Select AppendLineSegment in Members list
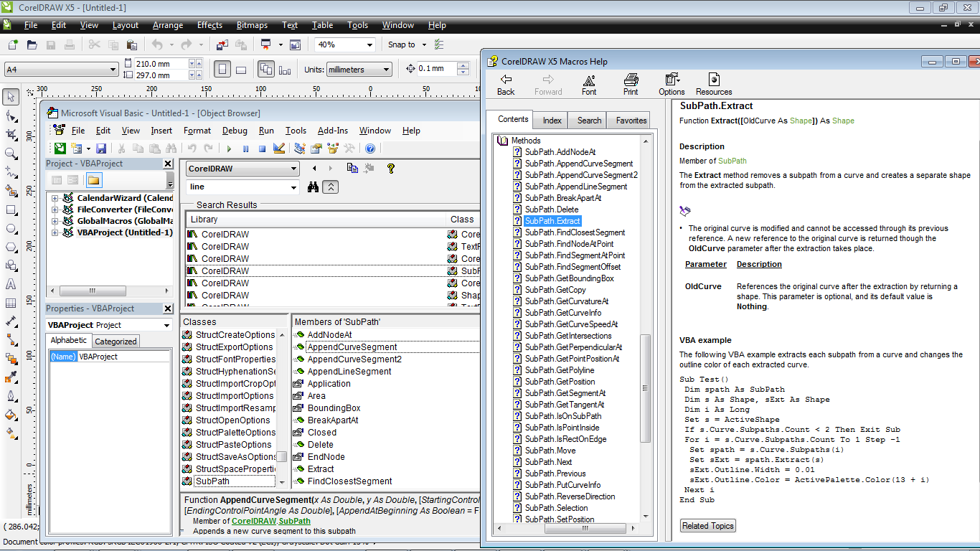 pos(349,372)
